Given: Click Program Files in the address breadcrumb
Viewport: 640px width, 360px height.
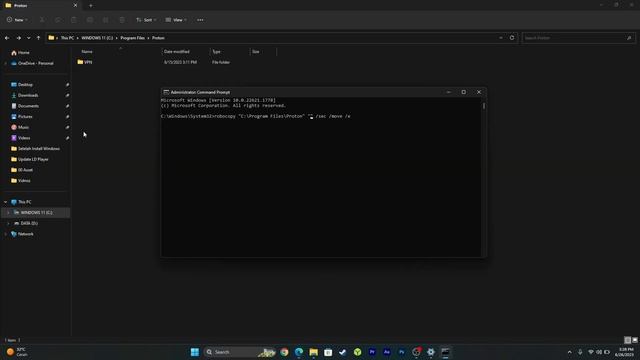Looking at the screenshot, I should 132,38.
